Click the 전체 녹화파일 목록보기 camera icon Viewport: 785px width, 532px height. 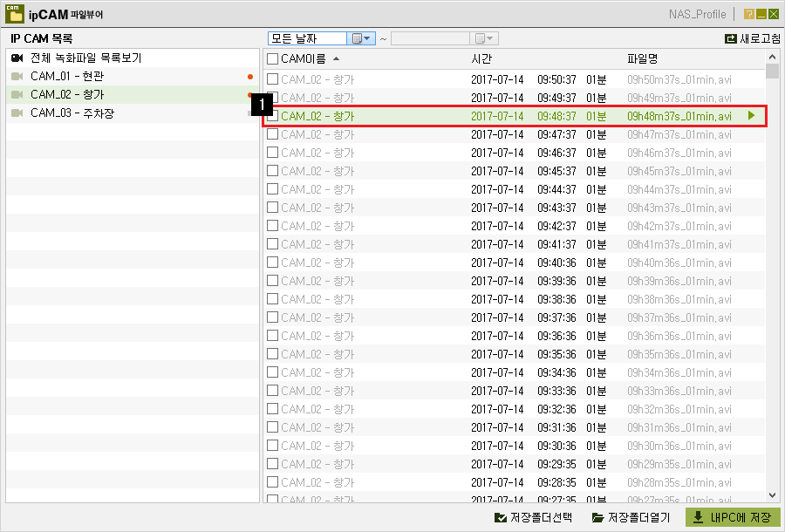click(17, 58)
